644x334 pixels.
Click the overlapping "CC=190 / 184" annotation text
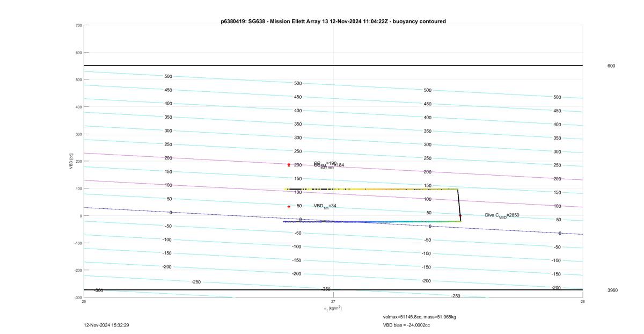[329, 165]
